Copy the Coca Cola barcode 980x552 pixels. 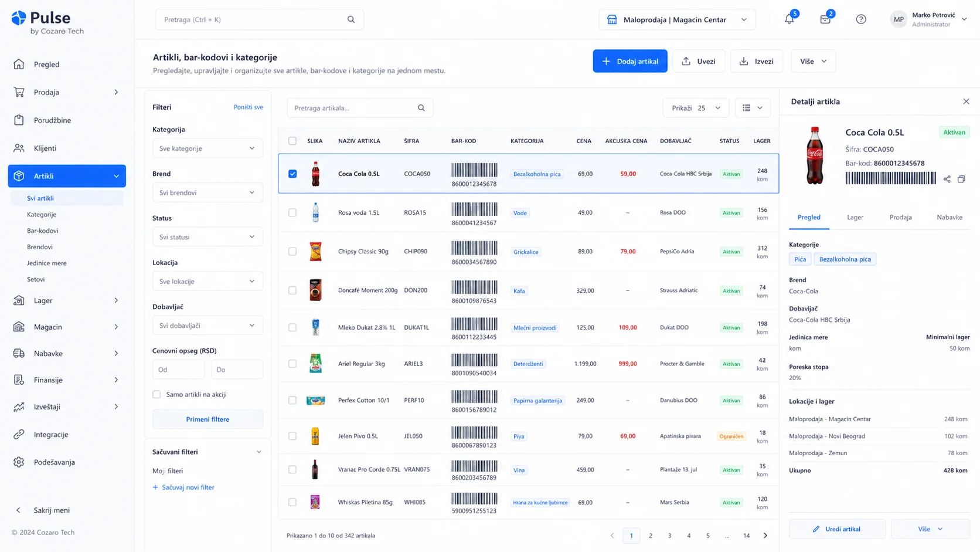pyautogui.click(x=961, y=179)
